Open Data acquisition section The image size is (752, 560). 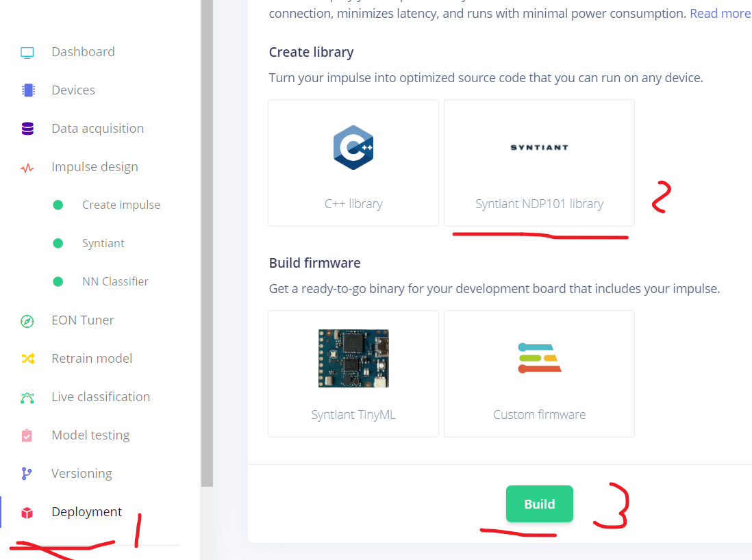click(98, 129)
